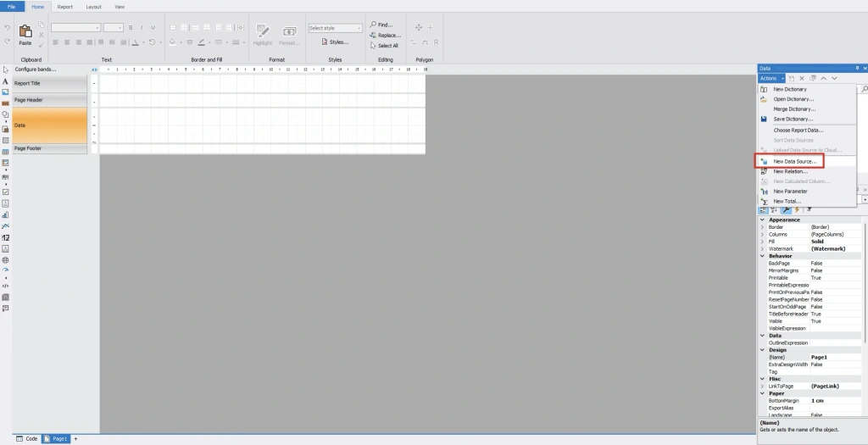Toggle Underline text formatting
The height and width of the screenshot is (445, 868).
click(x=153, y=28)
